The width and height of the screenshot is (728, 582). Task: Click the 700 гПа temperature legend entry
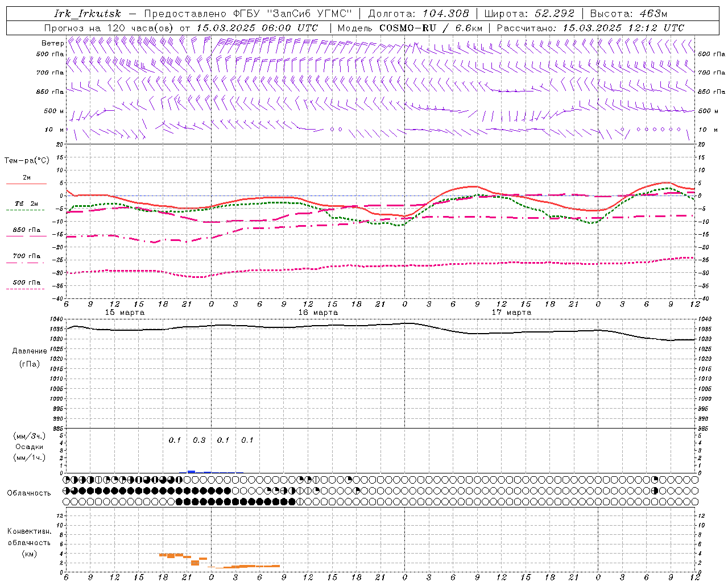pos(26,256)
